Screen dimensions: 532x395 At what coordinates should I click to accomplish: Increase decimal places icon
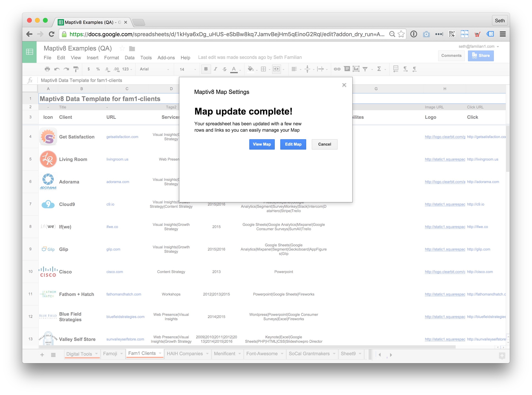pos(116,69)
